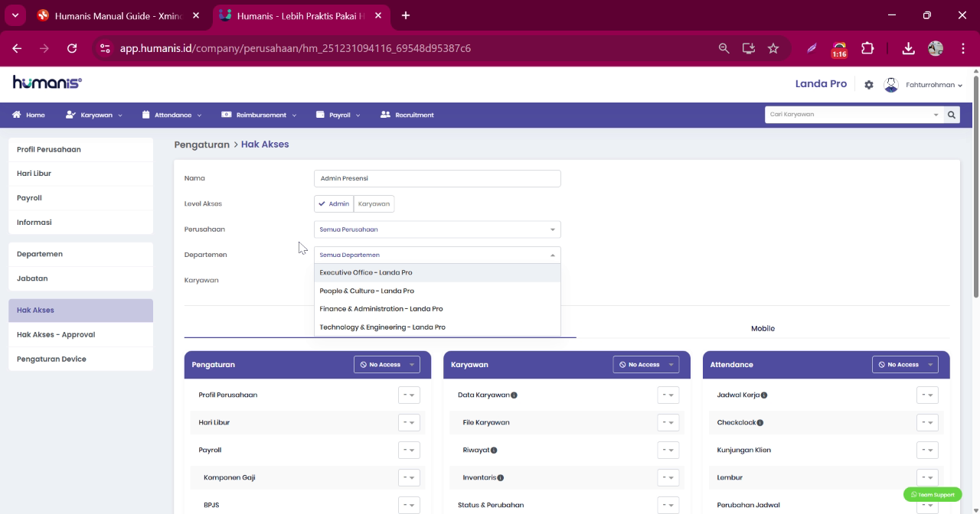Choose Finance & Administration - Landa Pro
This screenshot has height=514, width=980.
pos(437,309)
